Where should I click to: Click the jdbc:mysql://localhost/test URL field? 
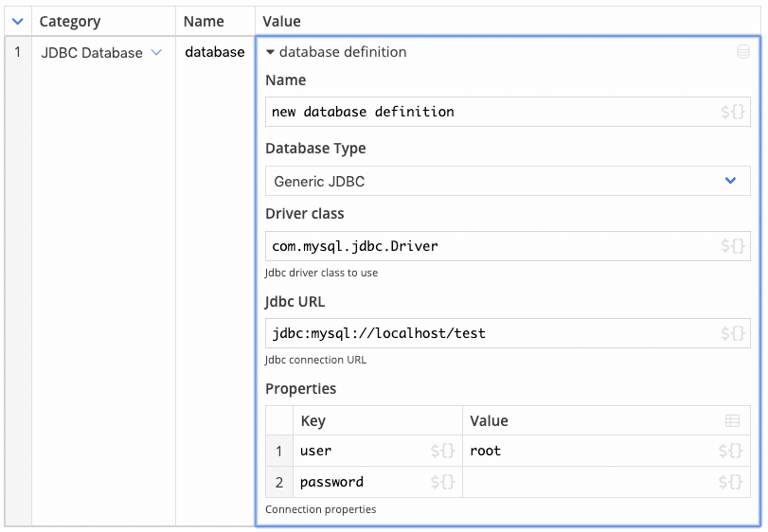[508, 333]
